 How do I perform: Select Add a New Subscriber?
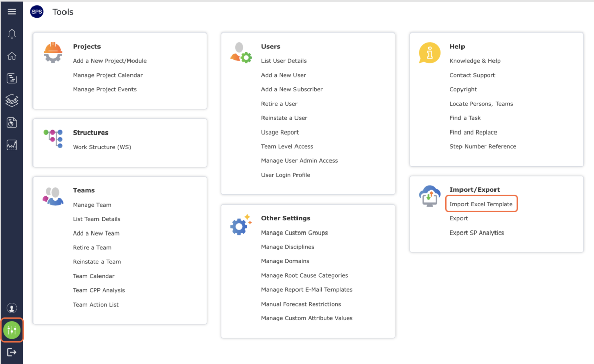[x=292, y=89]
